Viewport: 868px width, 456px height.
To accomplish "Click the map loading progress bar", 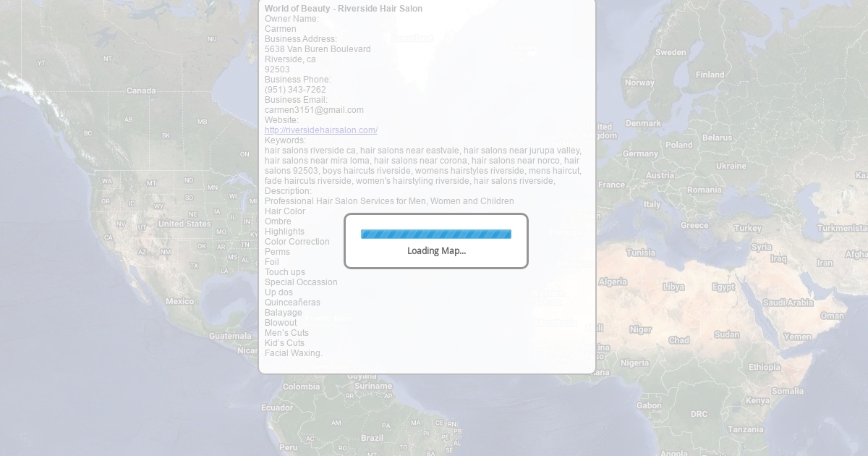I will [x=436, y=234].
